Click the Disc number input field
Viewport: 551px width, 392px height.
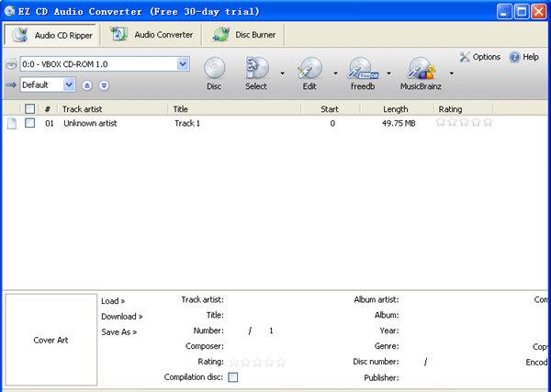tap(411, 362)
